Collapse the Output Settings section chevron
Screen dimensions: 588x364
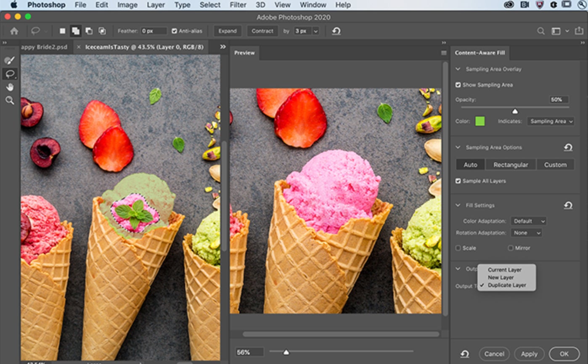tap(458, 269)
